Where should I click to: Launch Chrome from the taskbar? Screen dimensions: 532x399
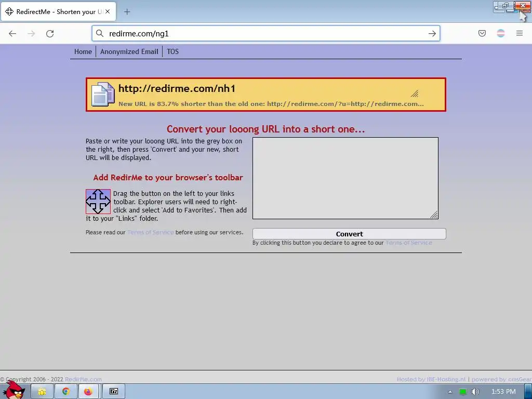pos(65,392)
